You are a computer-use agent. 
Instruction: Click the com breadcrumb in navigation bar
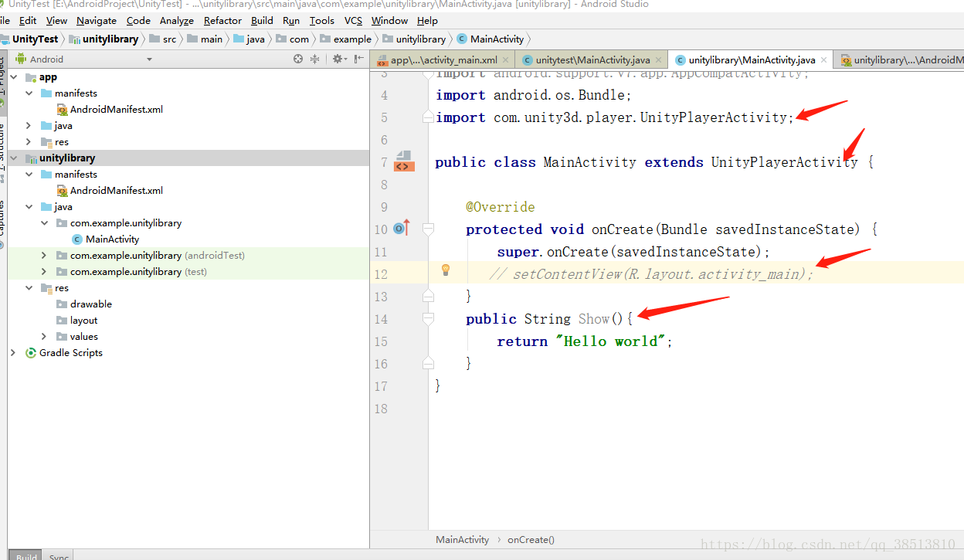[x=293, y=39]
